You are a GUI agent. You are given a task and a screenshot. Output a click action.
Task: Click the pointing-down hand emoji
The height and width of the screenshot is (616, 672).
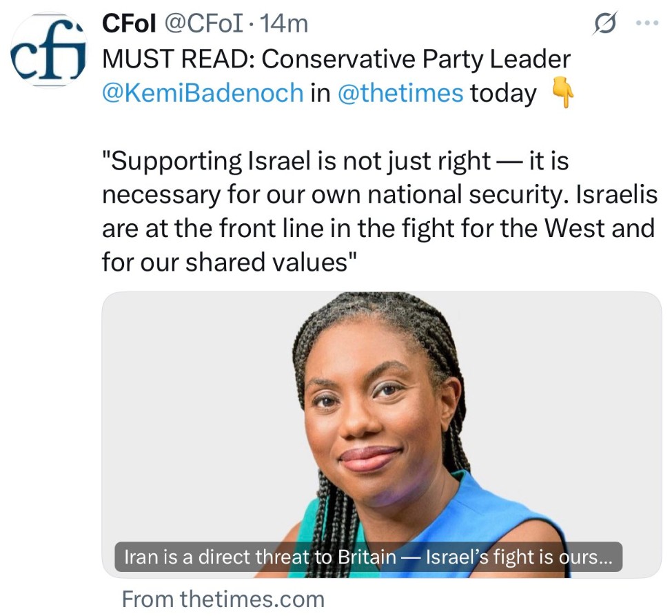click(563, 94)
